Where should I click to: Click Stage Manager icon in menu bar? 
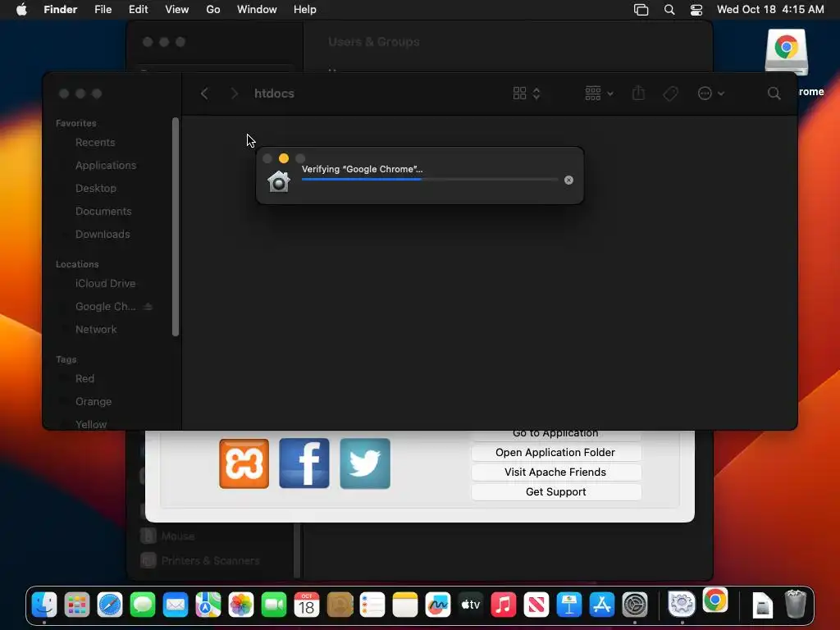tap(641, 10)
